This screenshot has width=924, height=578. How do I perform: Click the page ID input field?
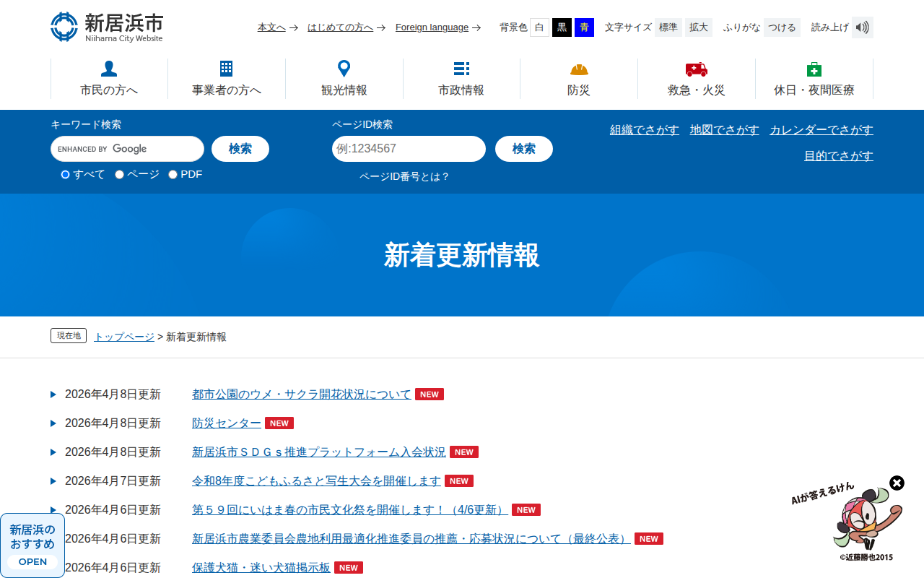click(x=409, y=149)
